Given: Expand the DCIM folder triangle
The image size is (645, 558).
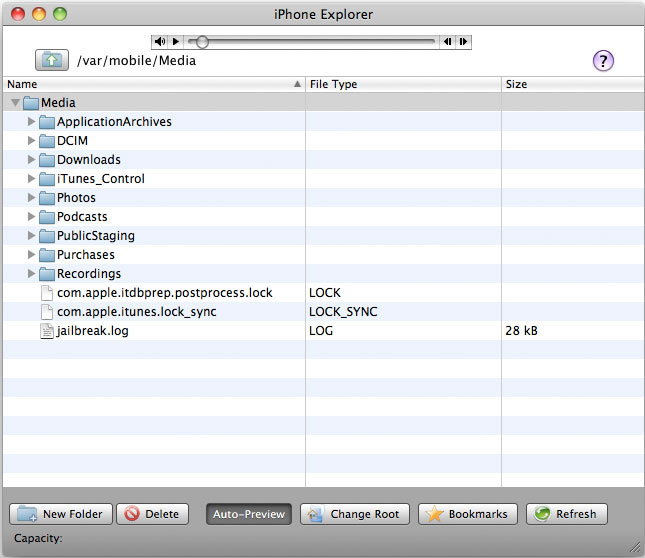Looking at the screenshot, I should 31,141.
